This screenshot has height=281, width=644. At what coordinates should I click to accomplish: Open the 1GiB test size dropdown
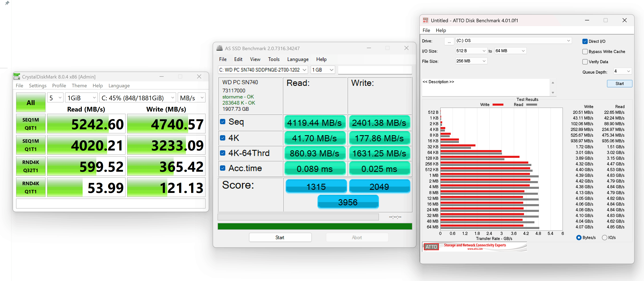81,98
